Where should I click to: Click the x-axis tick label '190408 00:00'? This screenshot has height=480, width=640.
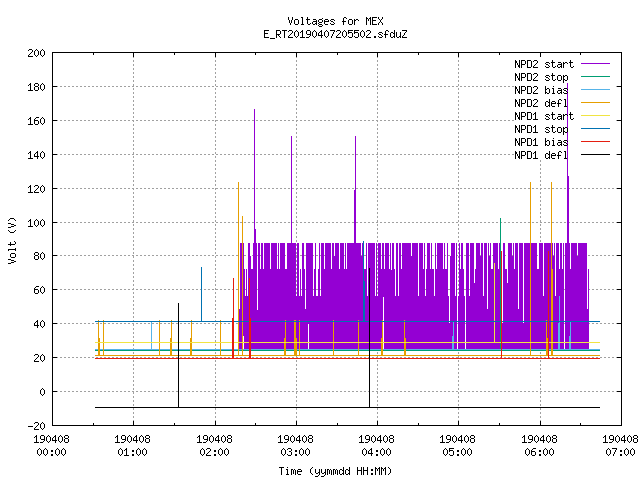click(51, 446)
